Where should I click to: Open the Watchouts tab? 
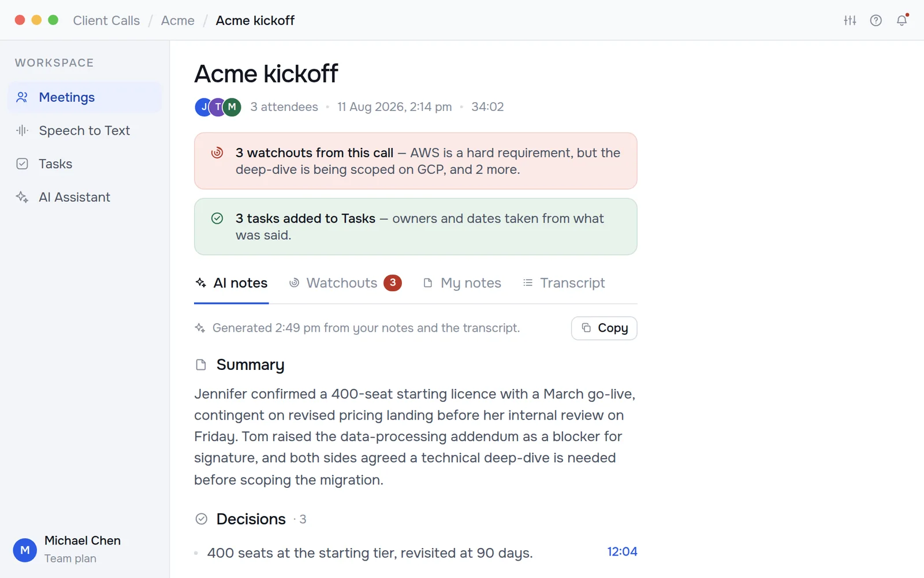click(345, 283)
